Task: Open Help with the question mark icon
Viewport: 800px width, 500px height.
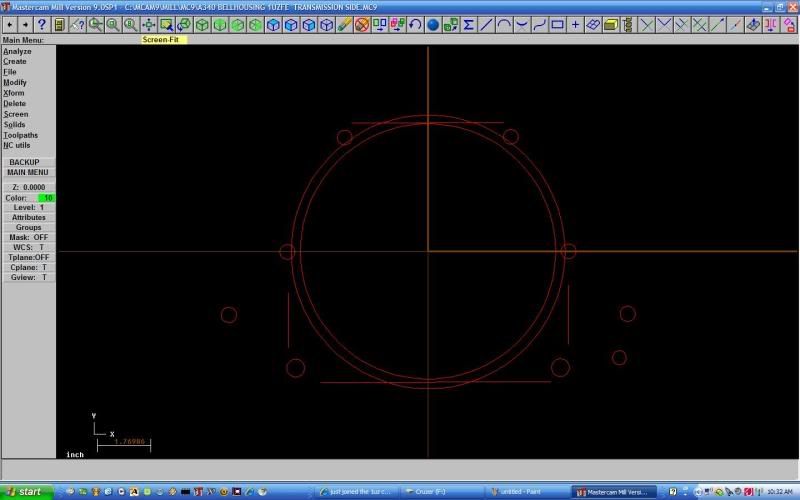Action: point(42,24)
